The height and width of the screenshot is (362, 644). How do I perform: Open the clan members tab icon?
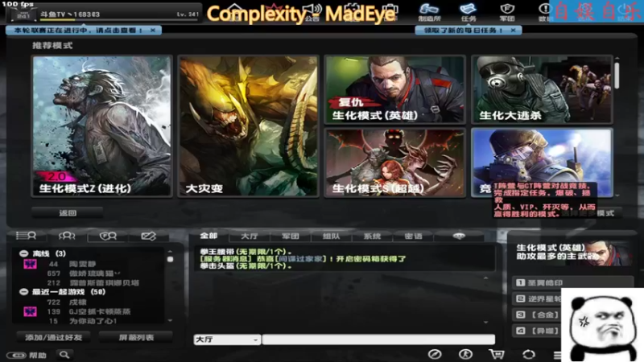click(108, 236)
